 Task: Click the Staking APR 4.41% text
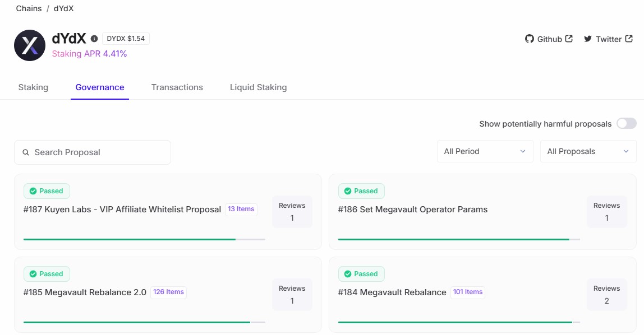tap(89, 54)
